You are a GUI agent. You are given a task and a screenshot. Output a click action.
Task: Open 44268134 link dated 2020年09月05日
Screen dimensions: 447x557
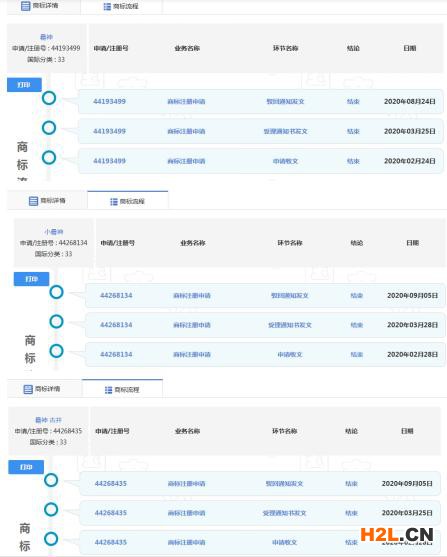pos(116,296)
